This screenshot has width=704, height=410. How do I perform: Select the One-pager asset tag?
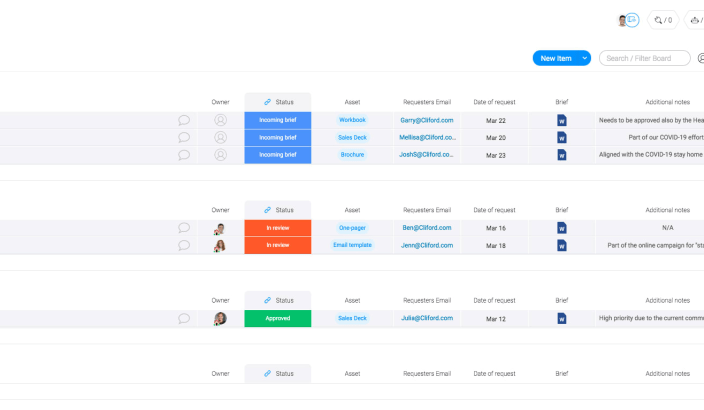(352, 228)
